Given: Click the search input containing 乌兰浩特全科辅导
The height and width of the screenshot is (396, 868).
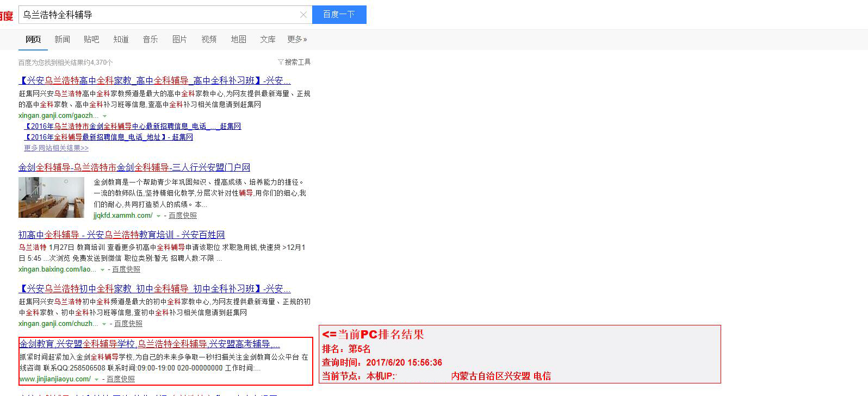Looking at the screenshot, I should [x=165, y=15].
